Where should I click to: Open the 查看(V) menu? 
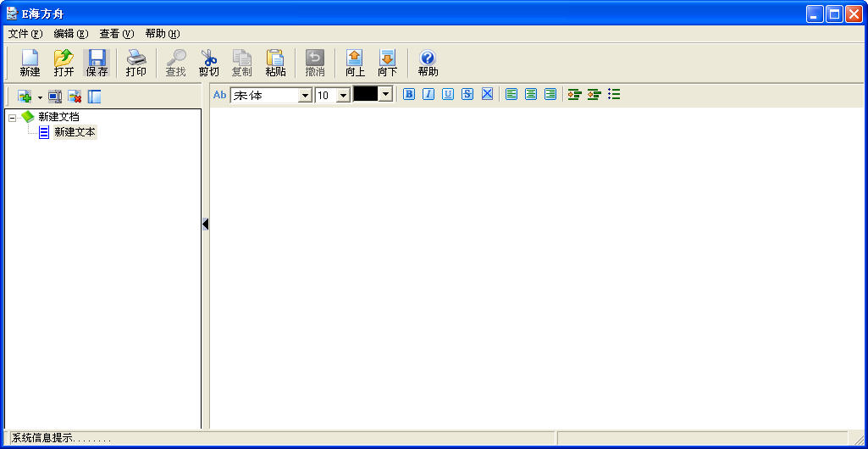pyautogui.click(x=116, y=34)
